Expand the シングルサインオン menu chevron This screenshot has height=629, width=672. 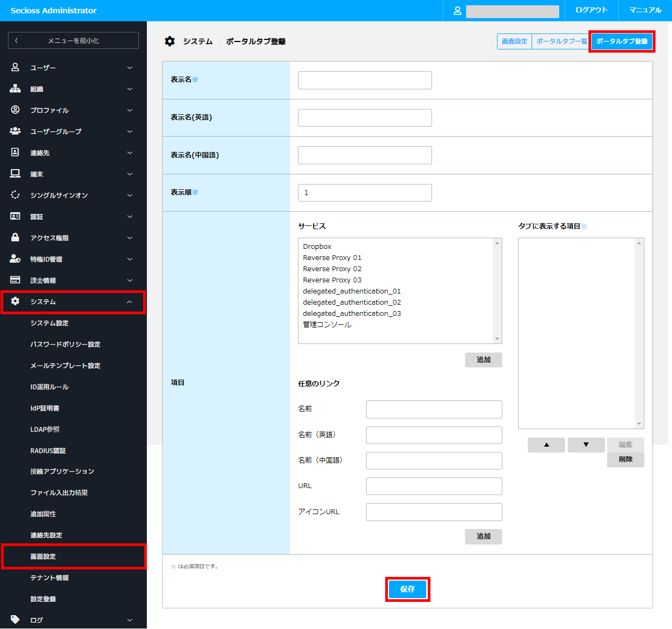click(130, 195)
